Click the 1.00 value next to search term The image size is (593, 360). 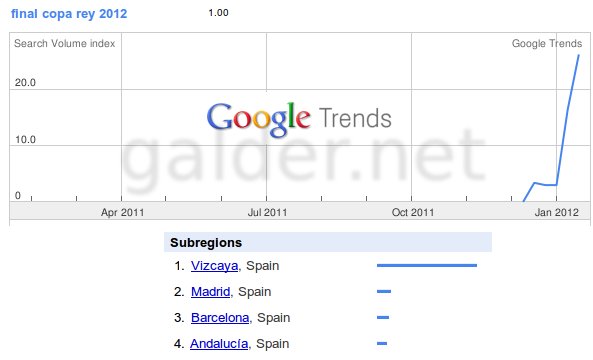click(x=218, y=13)
